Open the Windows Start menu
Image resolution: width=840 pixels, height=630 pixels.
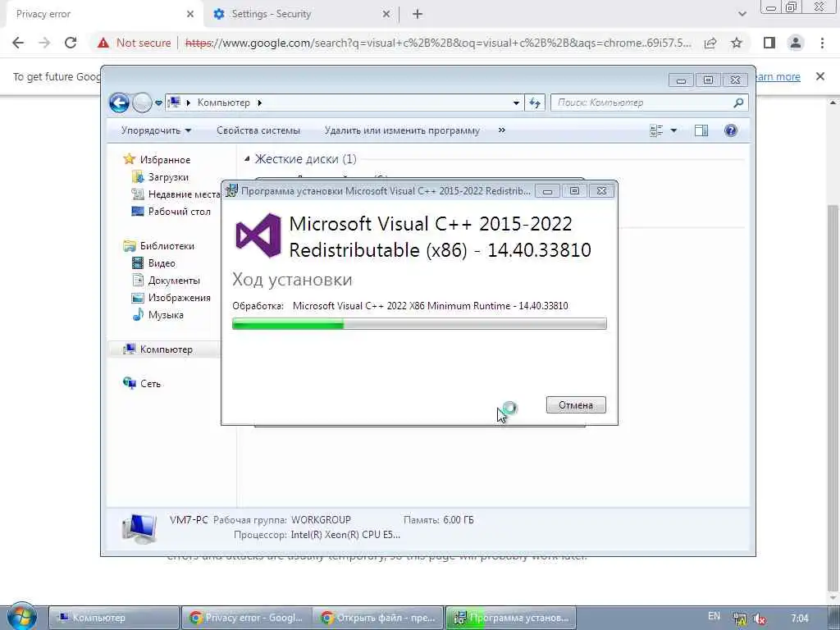coord(21,617)
